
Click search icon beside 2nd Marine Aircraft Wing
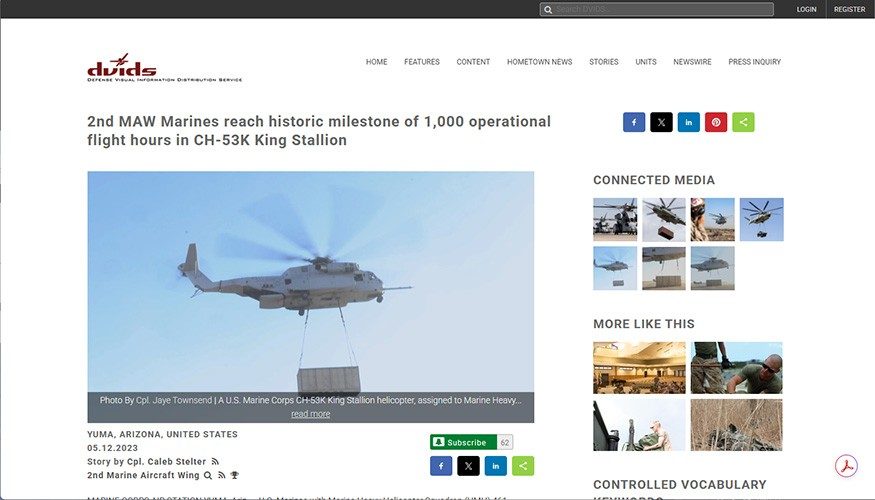tap(208, 476)
